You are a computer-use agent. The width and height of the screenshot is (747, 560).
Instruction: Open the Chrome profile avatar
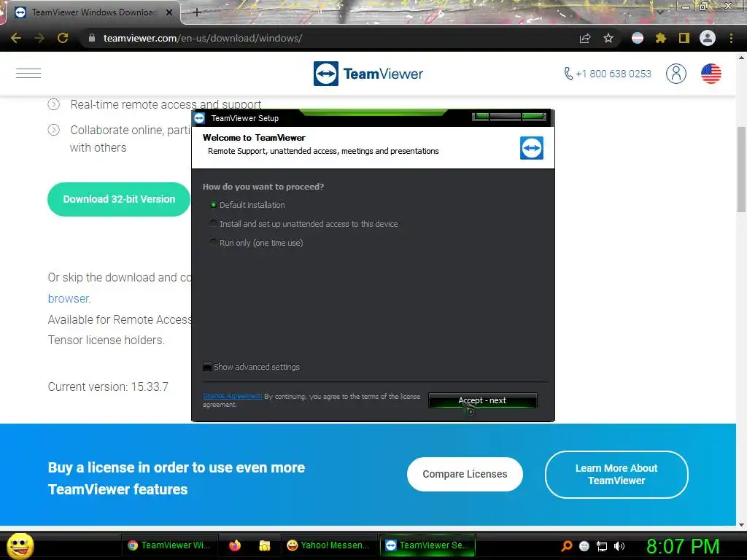pos(708,38)
